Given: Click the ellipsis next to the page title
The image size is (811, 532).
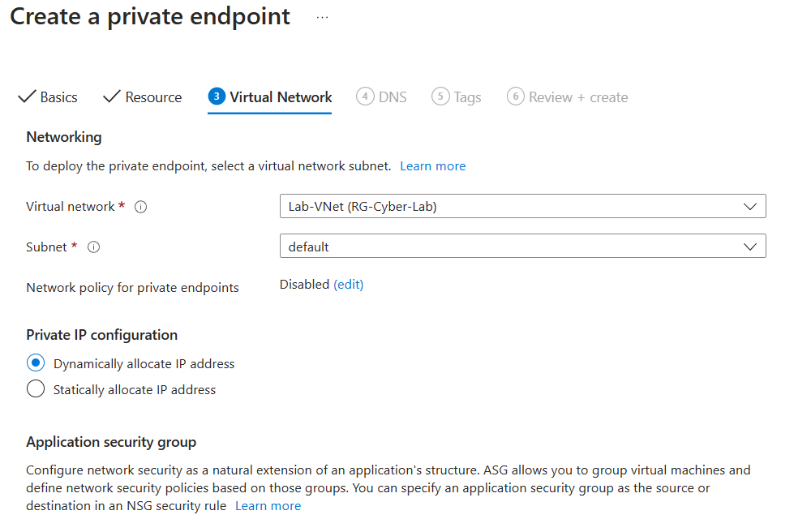Looking at the screenshot, I should click(322, 16).
